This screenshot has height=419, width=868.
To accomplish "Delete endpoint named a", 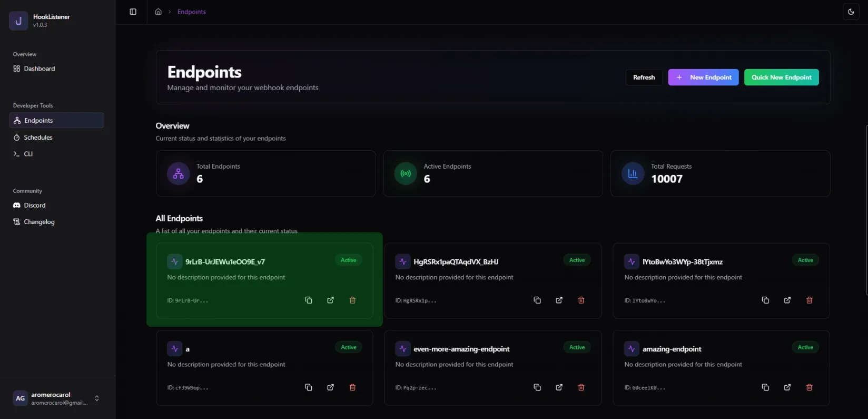I will [x=352, y=387].
